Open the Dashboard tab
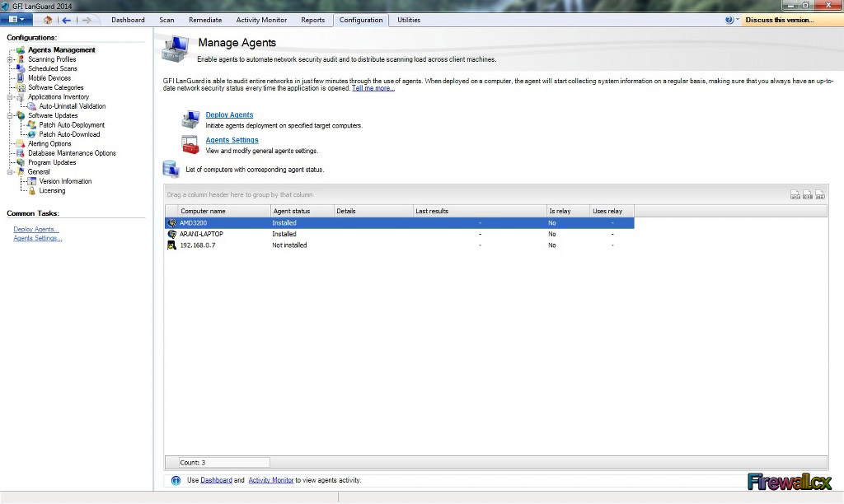 point(128,20)
